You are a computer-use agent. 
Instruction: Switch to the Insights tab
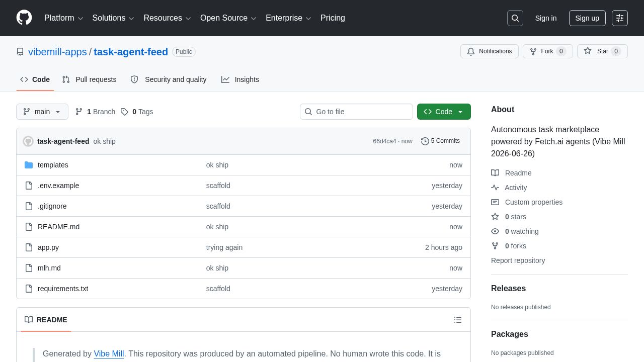point(240,79)
